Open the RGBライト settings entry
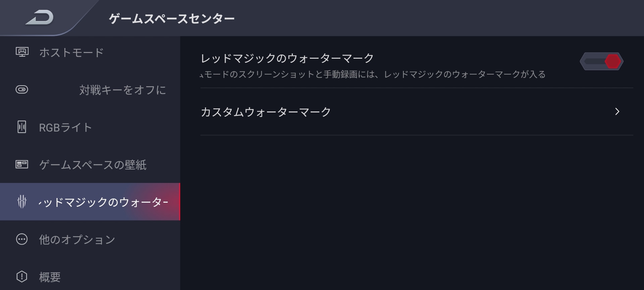Screen dimensions: 644x290 (x=65, y=128)
